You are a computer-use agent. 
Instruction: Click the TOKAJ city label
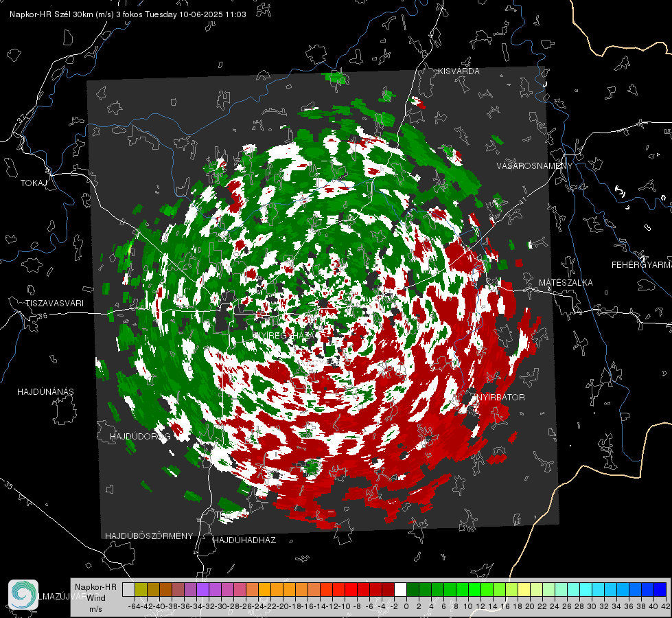(x=34, y=183)
